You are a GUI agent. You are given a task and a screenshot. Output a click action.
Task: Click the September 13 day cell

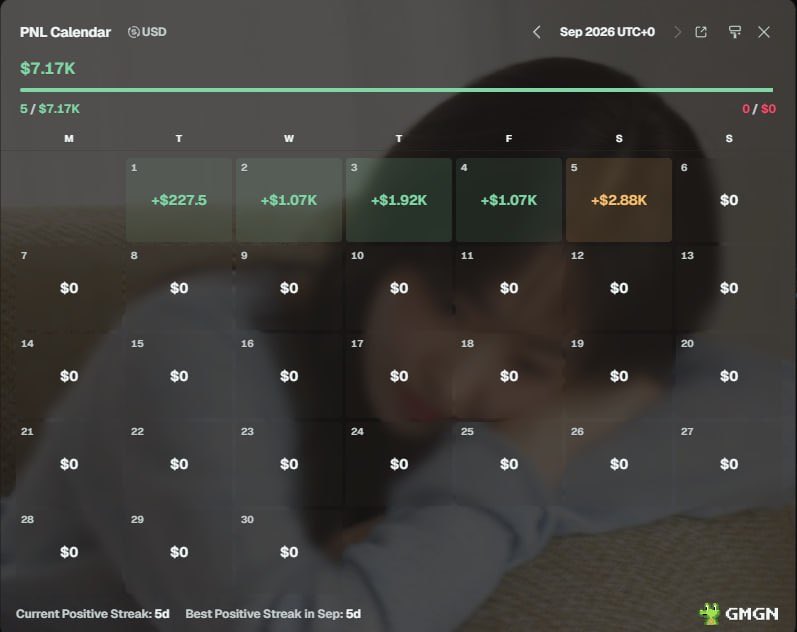pos(729,288)
